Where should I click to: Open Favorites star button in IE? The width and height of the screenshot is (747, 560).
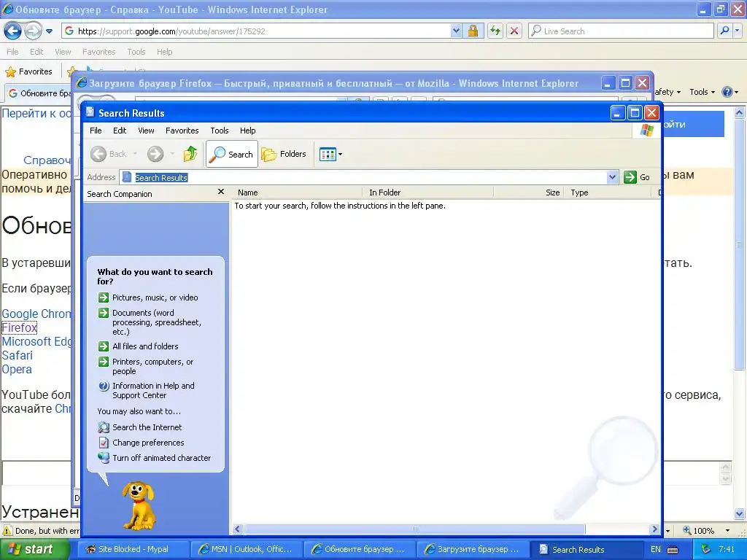(28, 71)
